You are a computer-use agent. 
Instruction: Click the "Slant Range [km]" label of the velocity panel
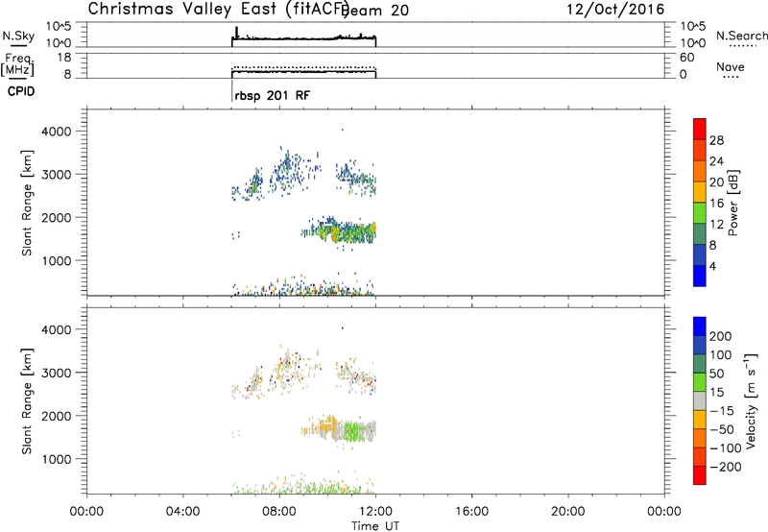coord(27,401)
